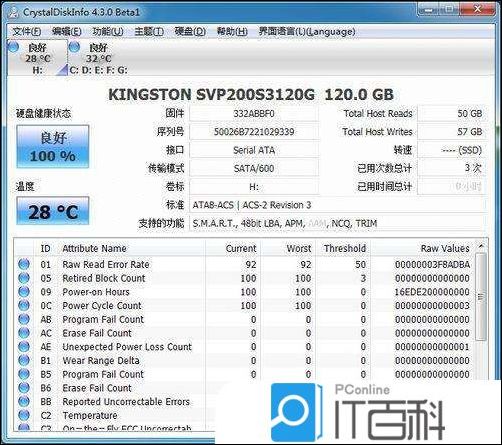
Task: Click the power on count value 3 次
Action: click(x=451, y=168)
